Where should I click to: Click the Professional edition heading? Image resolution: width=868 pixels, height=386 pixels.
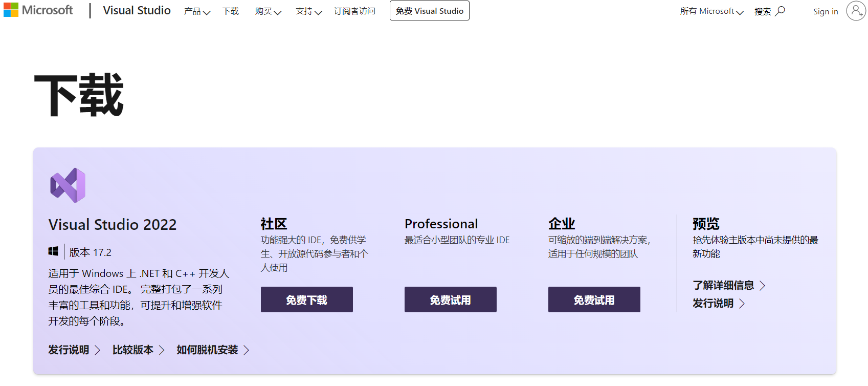tap(441, 224)
